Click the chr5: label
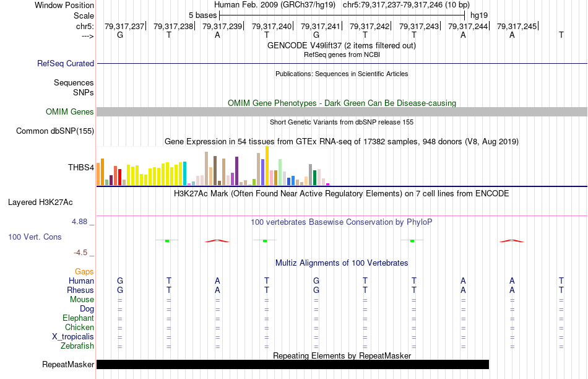Viewport: 588px width, 379px height. click(85, 26)
